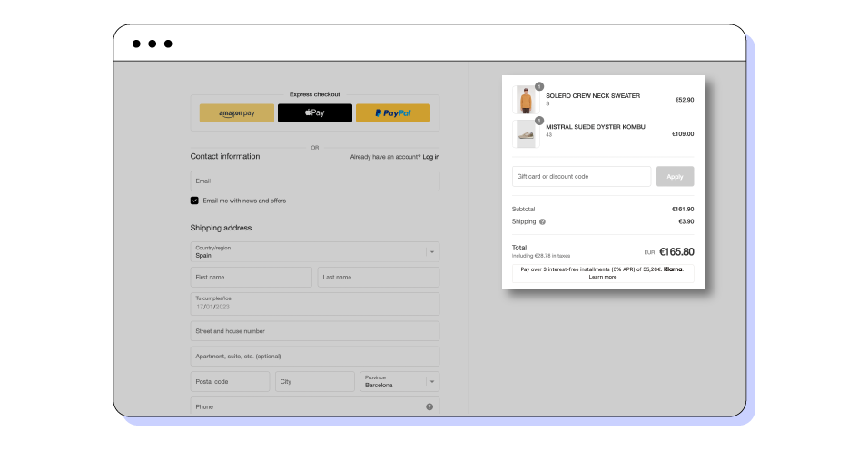Click the Amazon Pay express checkout button

[236, 113]
